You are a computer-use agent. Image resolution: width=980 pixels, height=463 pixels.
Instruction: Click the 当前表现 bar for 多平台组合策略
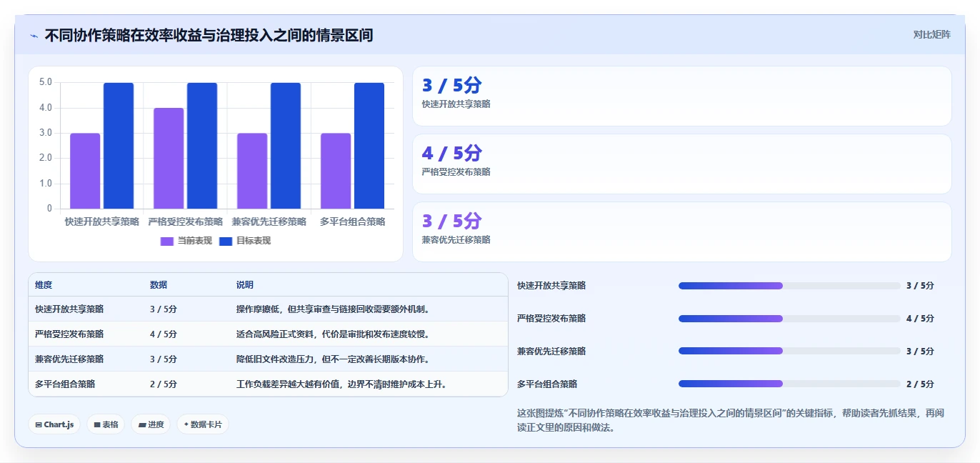336,171
